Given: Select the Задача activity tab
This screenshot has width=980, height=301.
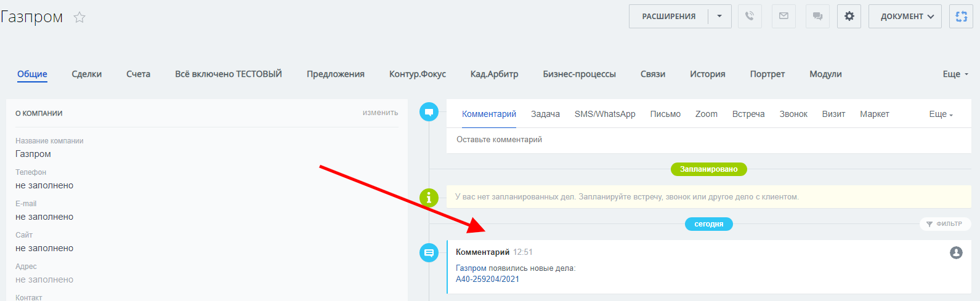Looking at the screenshot, I should 546,114.
